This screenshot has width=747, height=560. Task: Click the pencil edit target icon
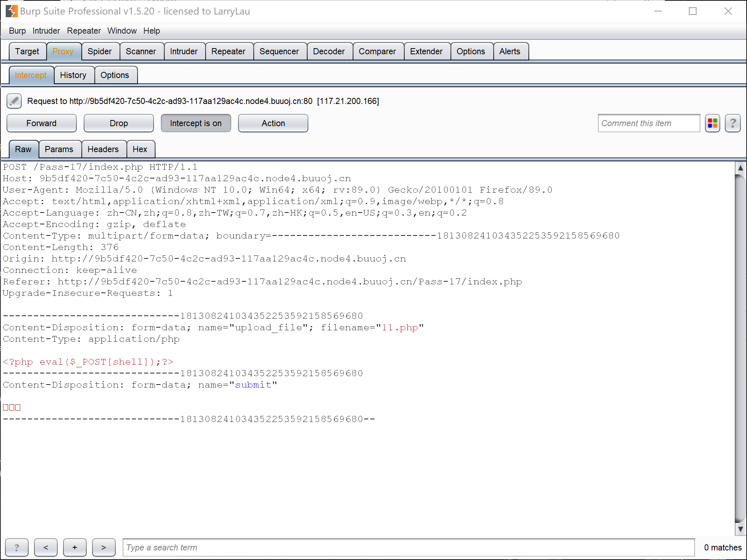14,101
